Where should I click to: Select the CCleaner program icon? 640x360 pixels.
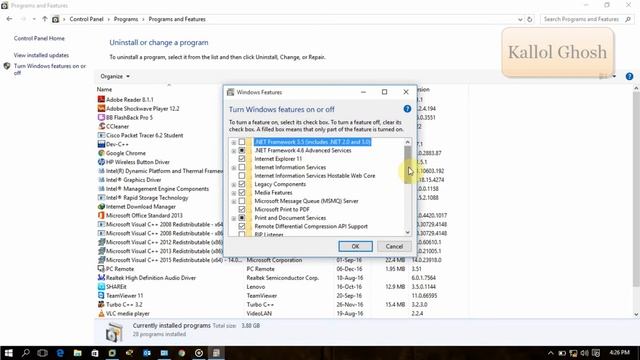(101, 126)
